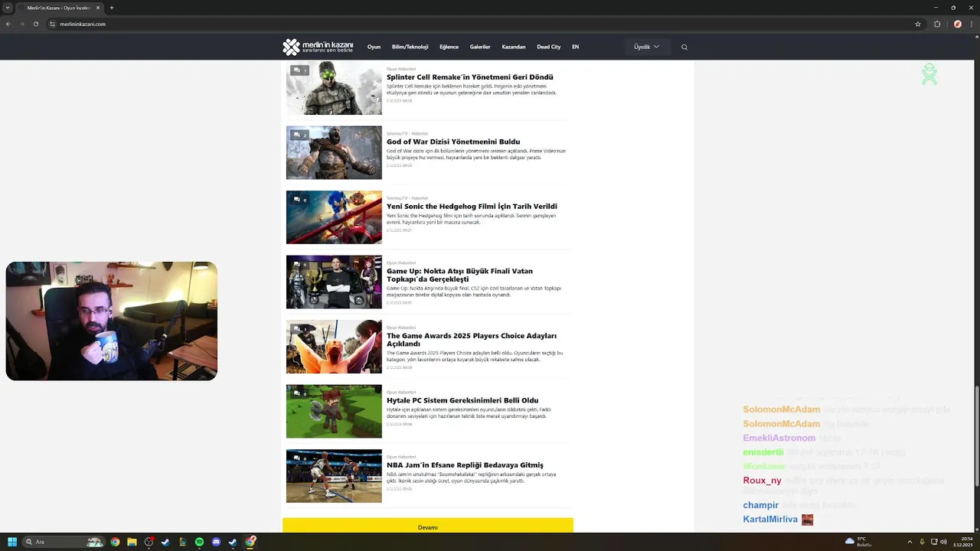Viewport: 980px width, 551px height.
Task: Click the Sonic the Hedgehog movie thumbnail
Action: (x=334, y=217)
